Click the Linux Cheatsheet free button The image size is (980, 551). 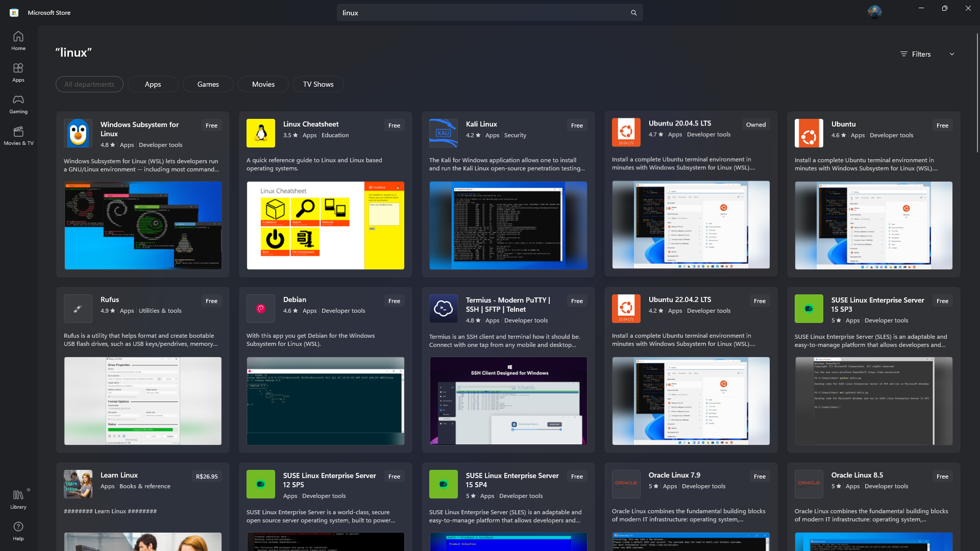[395, 125]
